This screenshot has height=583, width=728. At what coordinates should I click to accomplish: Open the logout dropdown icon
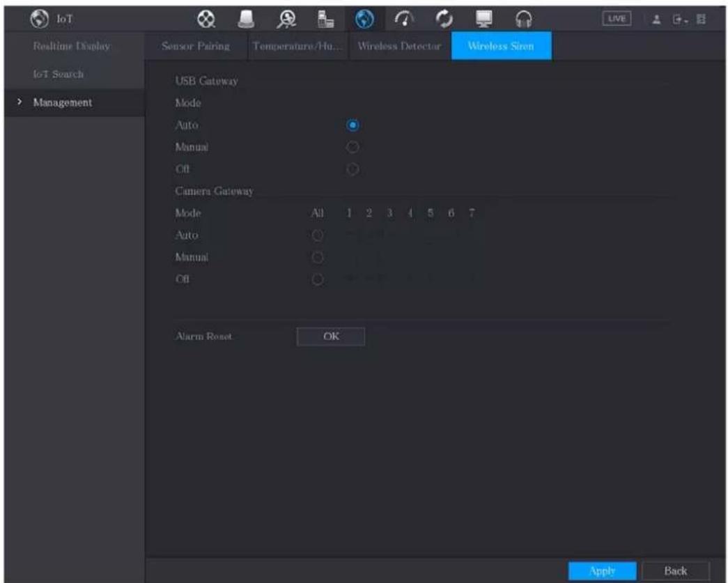coord(680,20)
